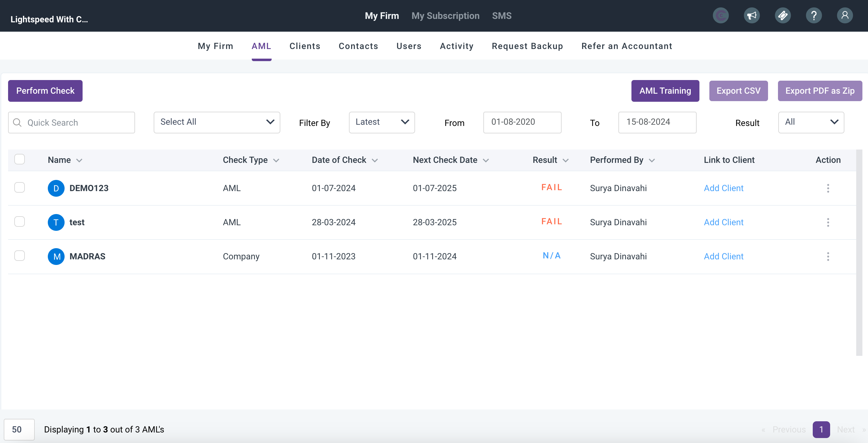The image size is (868, 443).
Task: Click Add Client link for test
Action: (x=723, y=222)
